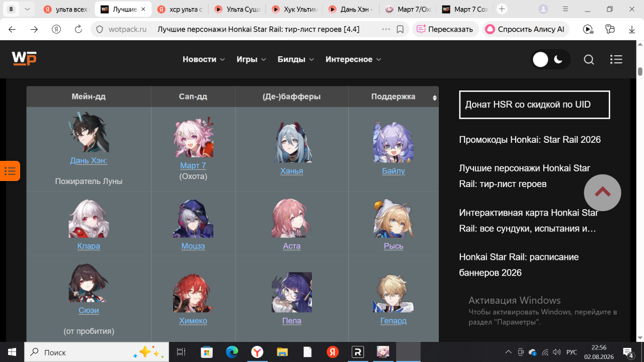Click the Пересказать button

[445, 29]
